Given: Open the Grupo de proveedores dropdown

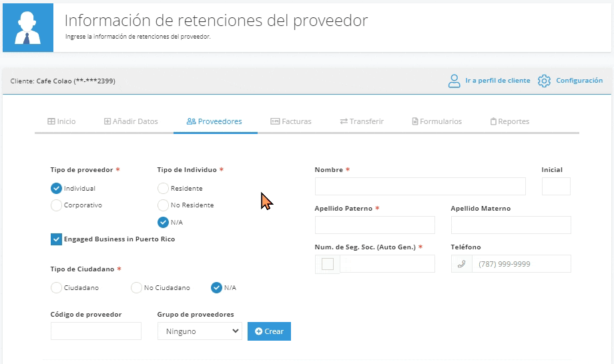Looking at the screenshot, I should 200,331.
